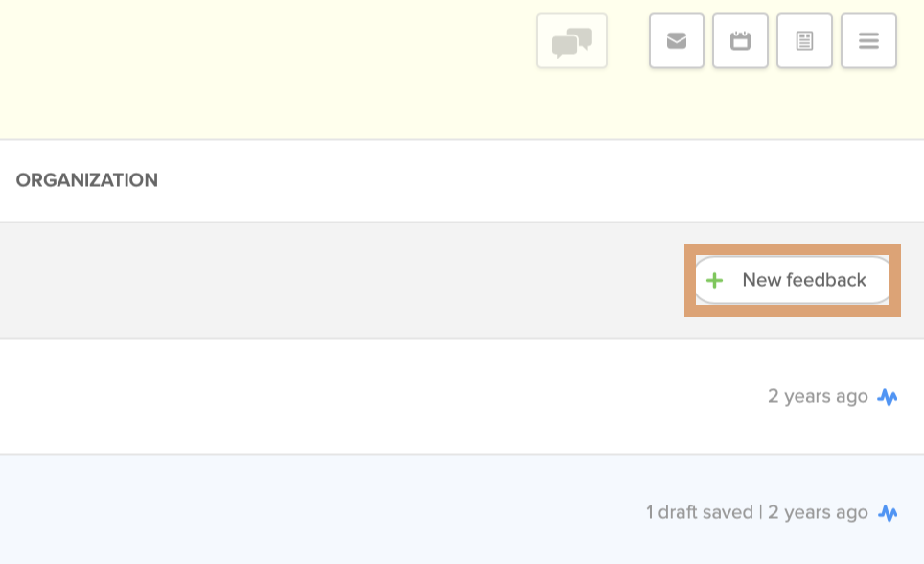Click activity pulse icon beside first '2 years ago'

click(x=888, y=397)
